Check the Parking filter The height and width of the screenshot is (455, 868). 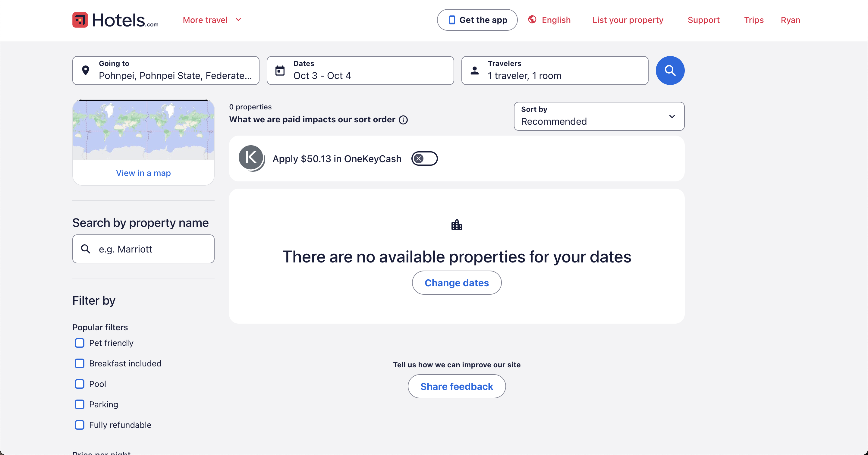[x=80, y=404]
